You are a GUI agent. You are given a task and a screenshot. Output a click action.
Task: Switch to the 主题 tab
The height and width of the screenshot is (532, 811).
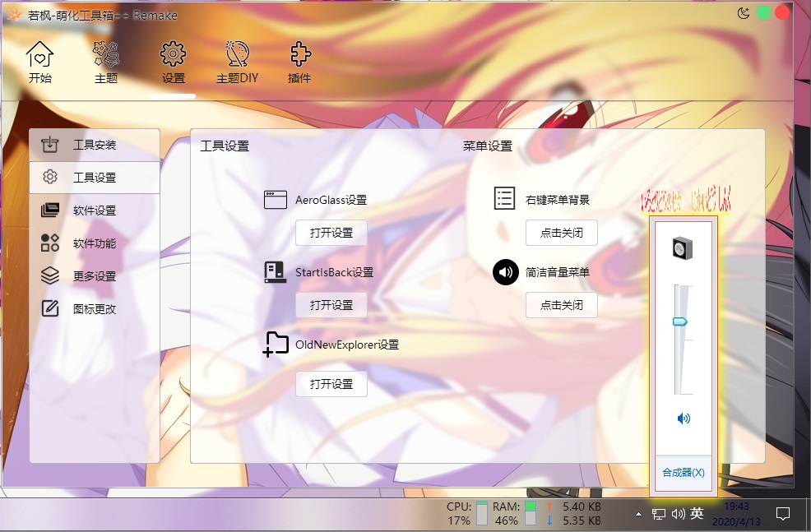click(106, 62)
